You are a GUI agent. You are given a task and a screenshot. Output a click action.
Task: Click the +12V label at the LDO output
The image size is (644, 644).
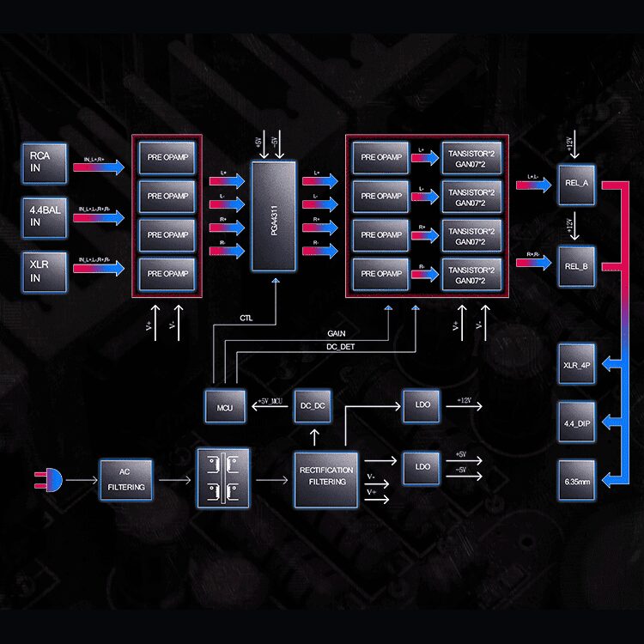coord(464,400)
